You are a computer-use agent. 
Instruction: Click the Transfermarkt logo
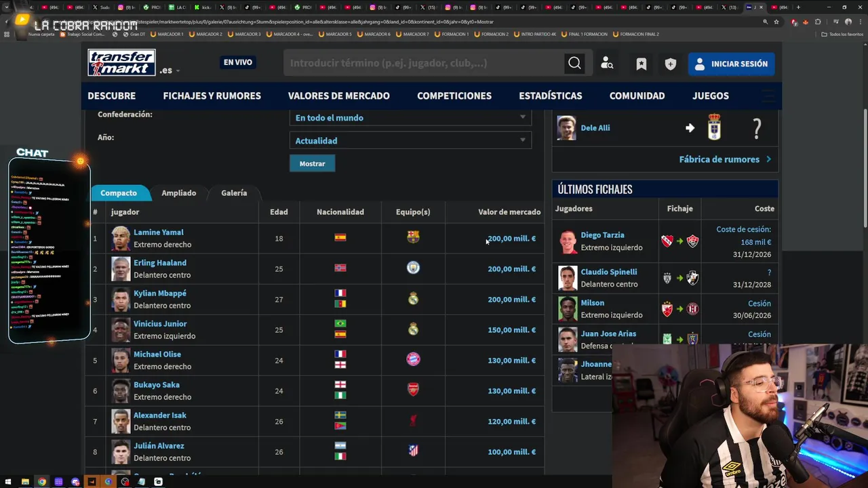(121, 62)
